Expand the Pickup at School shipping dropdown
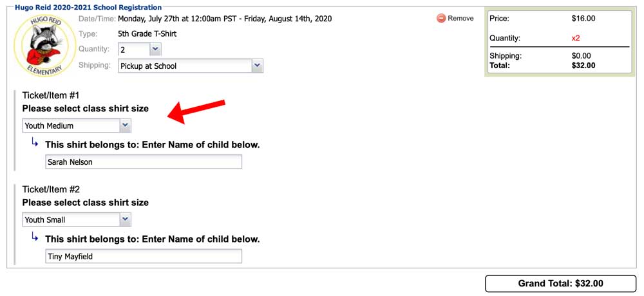The image size is (644, 296). click(191, 66)
